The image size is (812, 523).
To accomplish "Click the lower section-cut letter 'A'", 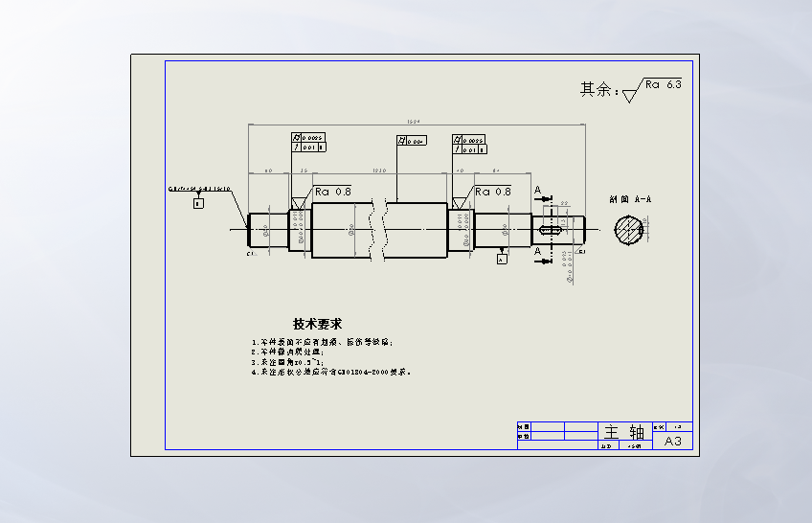I will pos(537,251).
